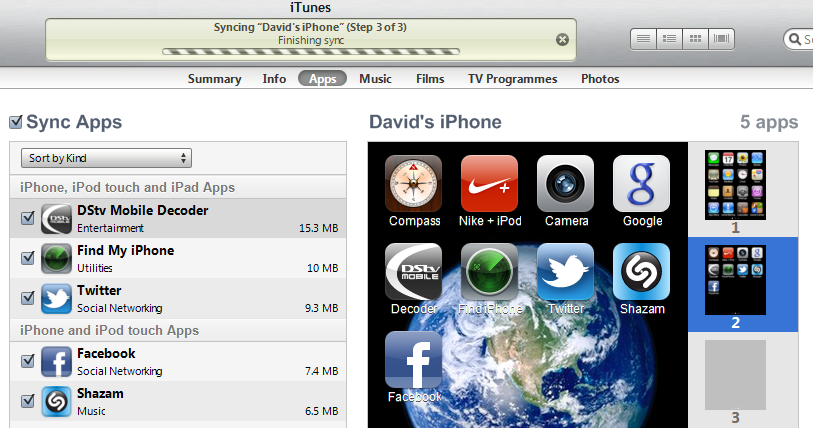
Task: Switch to list view
Action: click(643, 39)
